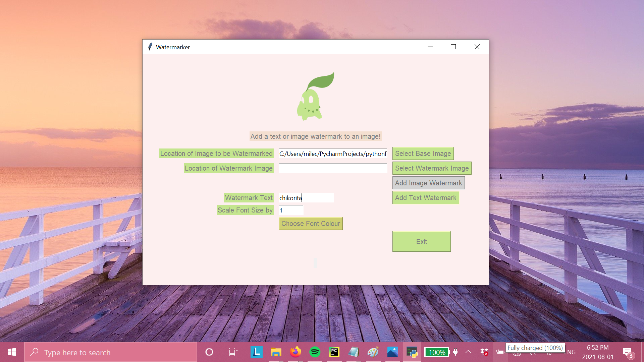Image resolution: width=644 pixels, height=362 pixels.
Task: Click the ENG language indicator
Action: (570, 352)
